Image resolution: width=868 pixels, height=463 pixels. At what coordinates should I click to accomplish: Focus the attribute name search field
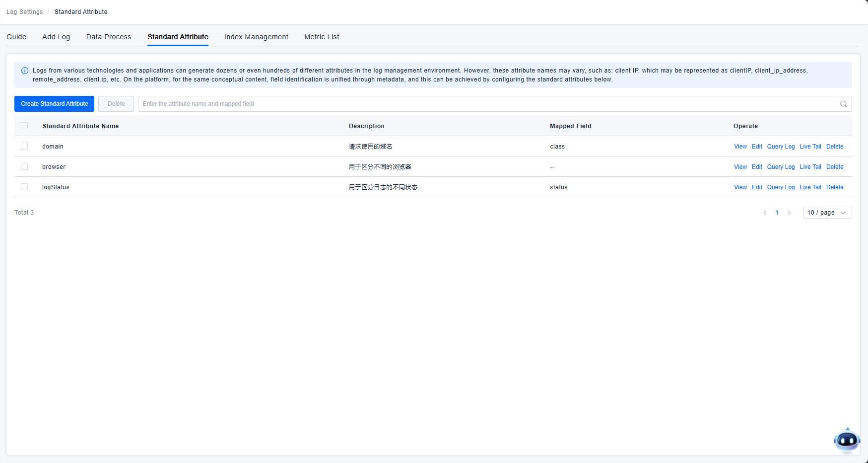(x=486, y=104)
